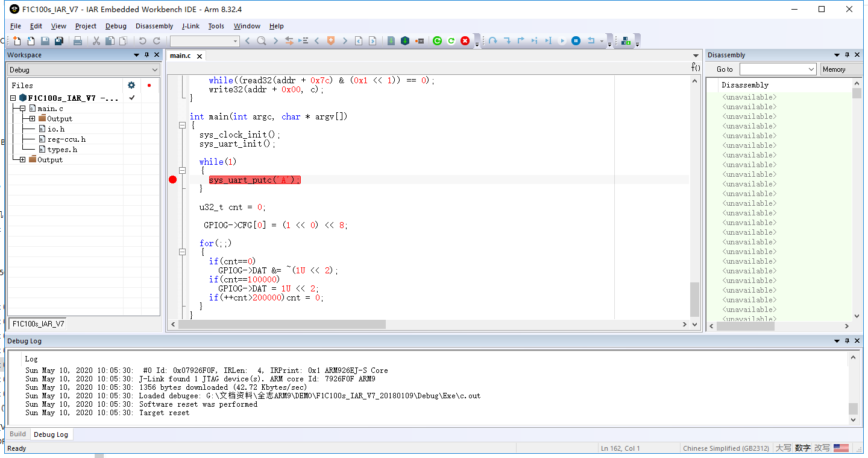Click the Make hexagon toolbar icon

pos(405,41)
